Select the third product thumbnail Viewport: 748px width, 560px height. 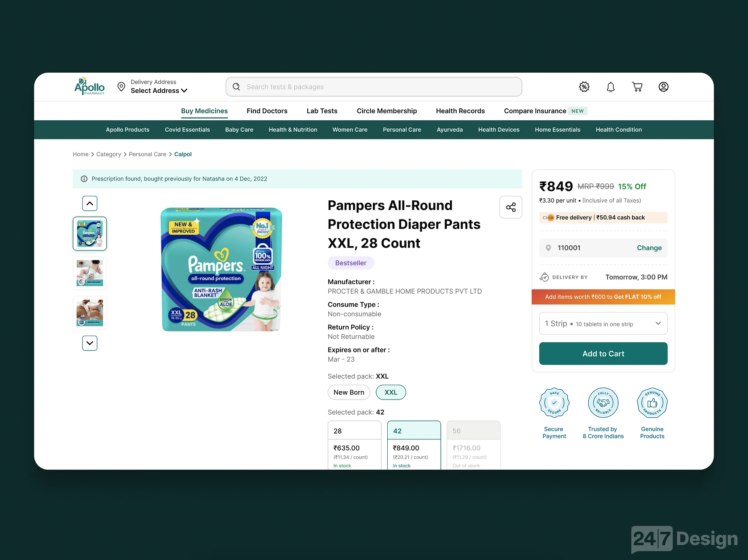pyautogui.click(x=90, y=313)
